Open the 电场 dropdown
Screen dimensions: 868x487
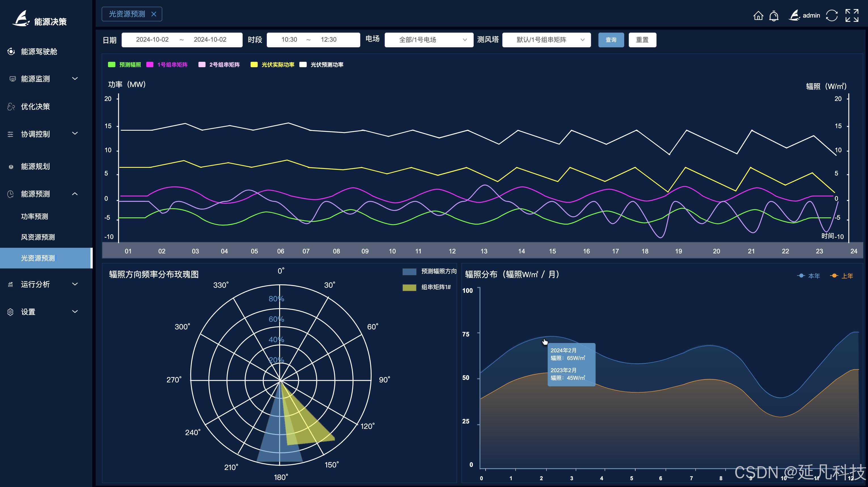click(x=429, y=40)
